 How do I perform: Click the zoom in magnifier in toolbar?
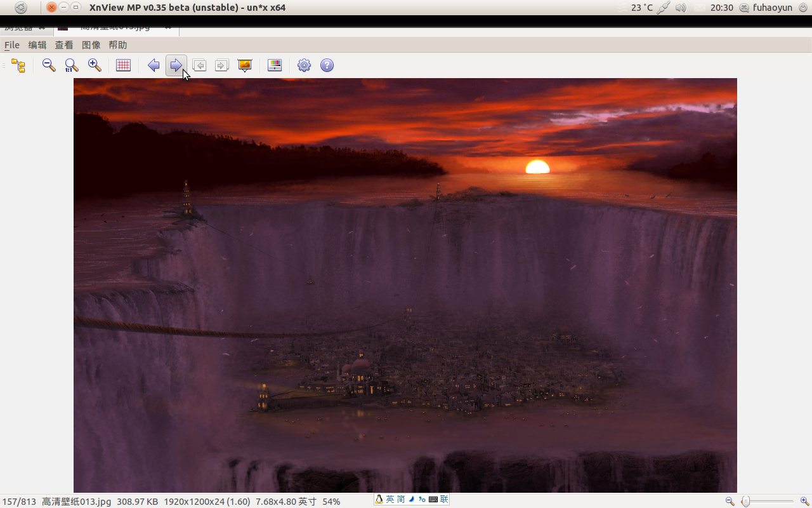coord(95,65)
